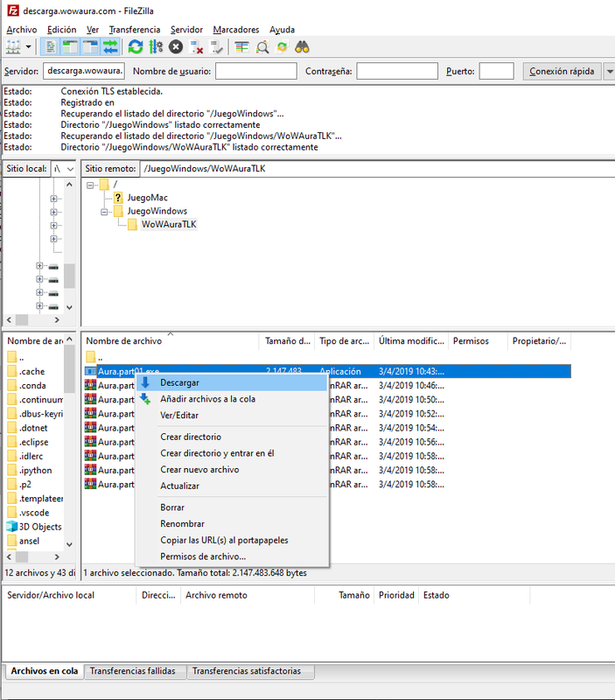This screenshot has width=615, height=700.
Task: Open Permisos de archivo... option
Action: pyautogui.click(x=232, y=556)
